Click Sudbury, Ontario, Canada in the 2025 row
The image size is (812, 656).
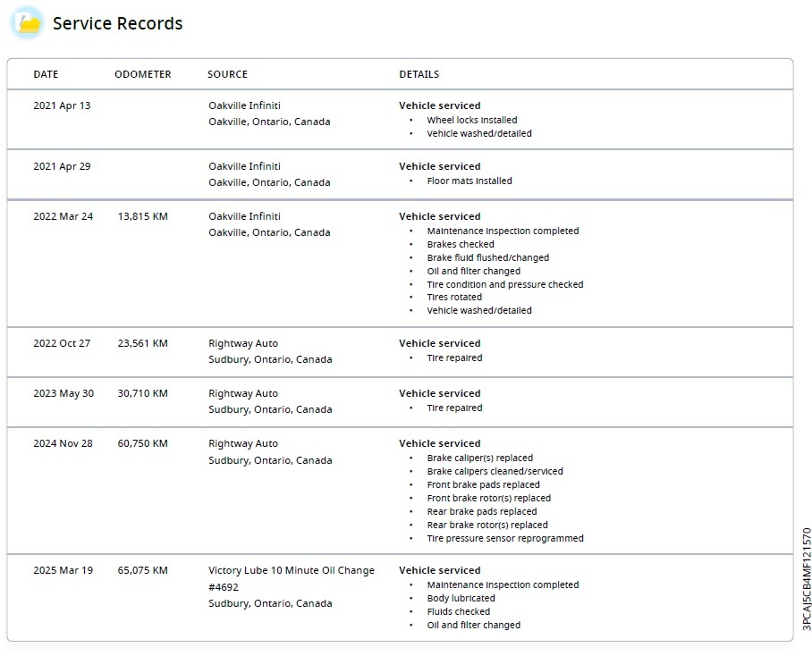click(270, 603)
